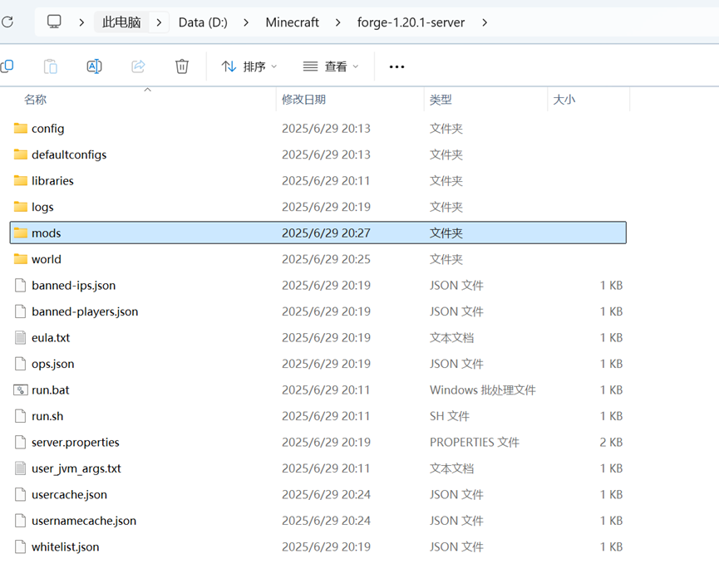Viewport: 719px width, 588px height.
Task: Click the server.properties file icon
Action: click(21, 442)
